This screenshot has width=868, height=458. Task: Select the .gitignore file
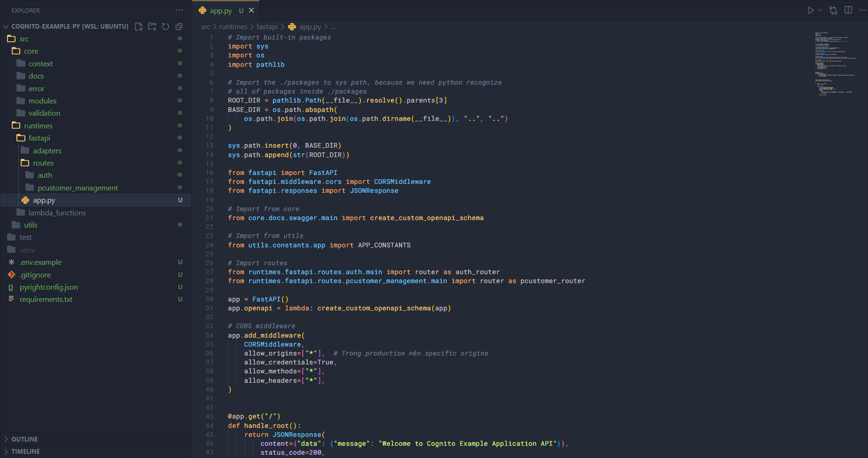35,275
